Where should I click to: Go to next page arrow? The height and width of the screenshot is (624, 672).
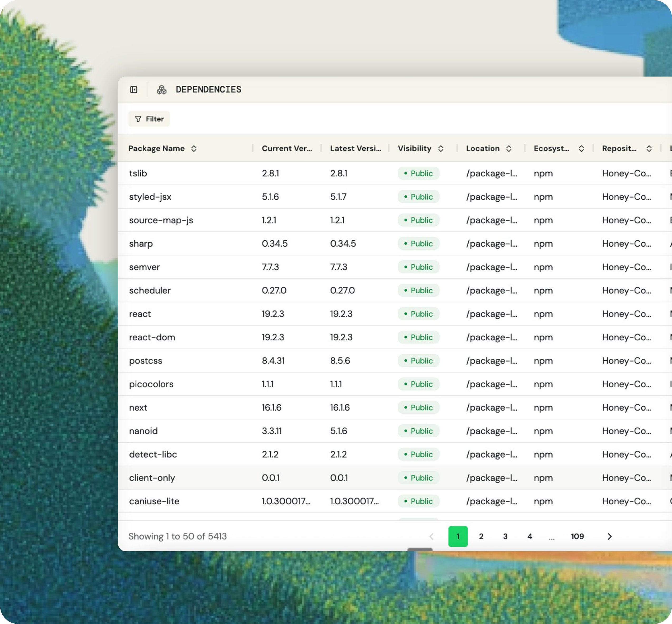(x=609, y=536)
